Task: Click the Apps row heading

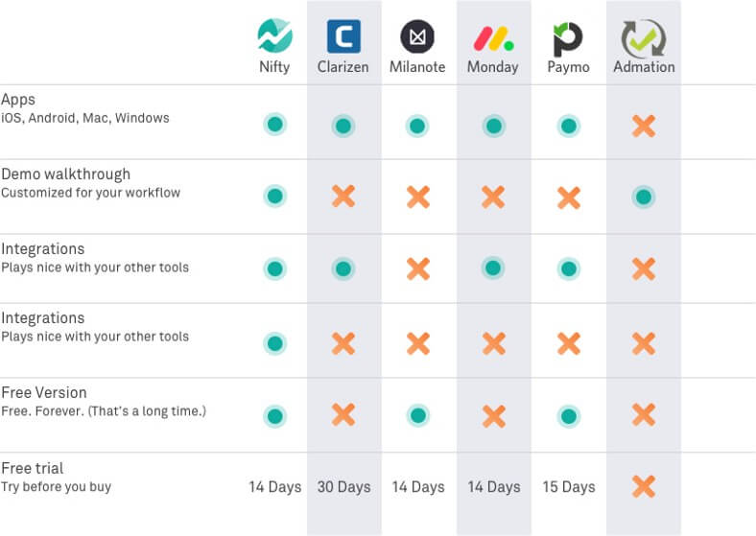Action: (18, 100)
